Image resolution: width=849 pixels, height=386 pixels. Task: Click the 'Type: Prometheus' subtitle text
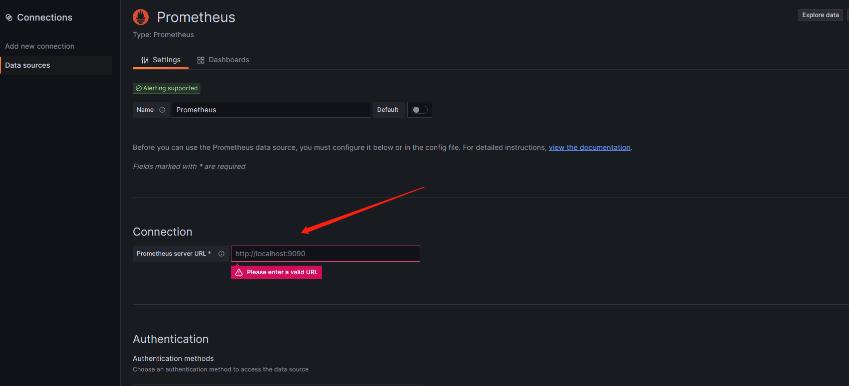163,35
